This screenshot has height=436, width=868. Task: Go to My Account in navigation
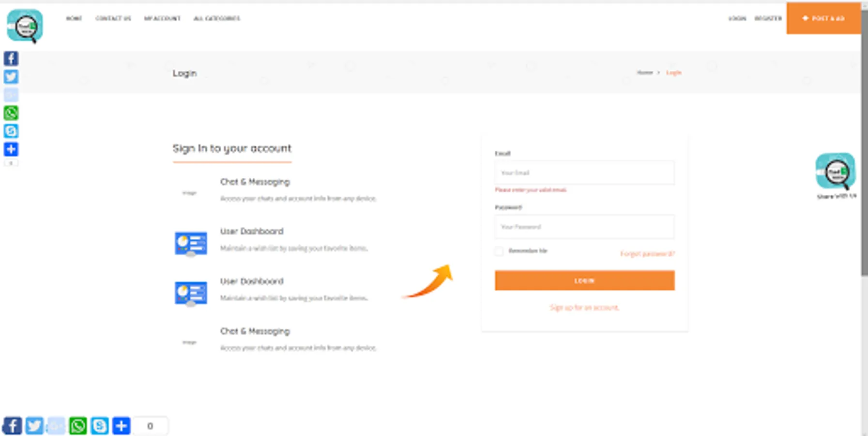pos(162,18)
